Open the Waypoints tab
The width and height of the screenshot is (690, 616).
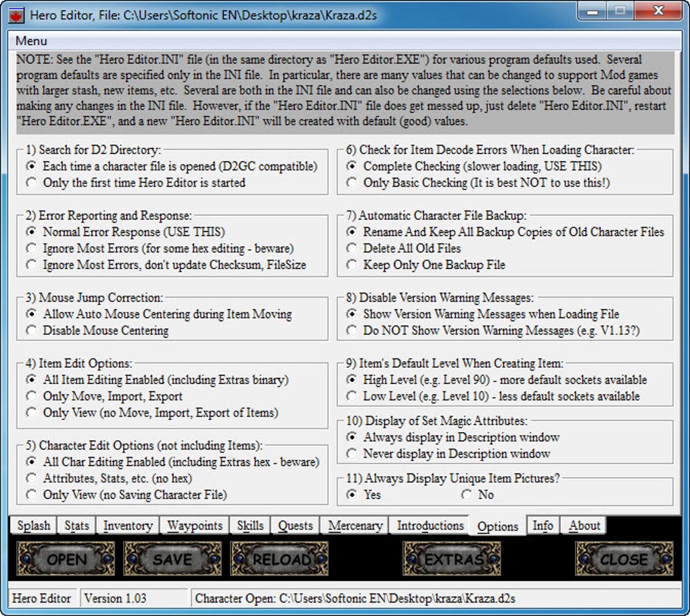[195, 525]
